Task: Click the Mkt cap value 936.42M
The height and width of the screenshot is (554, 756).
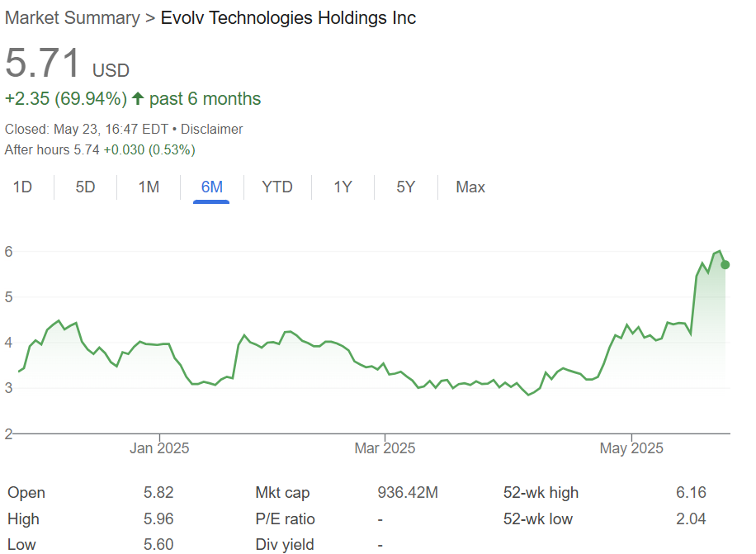Action: coord(408,493)
